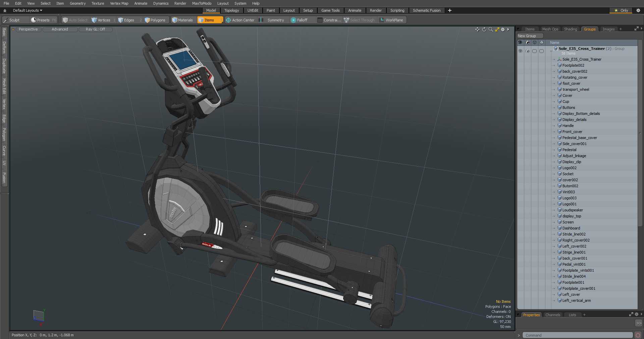Viewport: 644px width, 339px height.
Task: Open the Perspective view type menu
Action: [x=28, y=29]
